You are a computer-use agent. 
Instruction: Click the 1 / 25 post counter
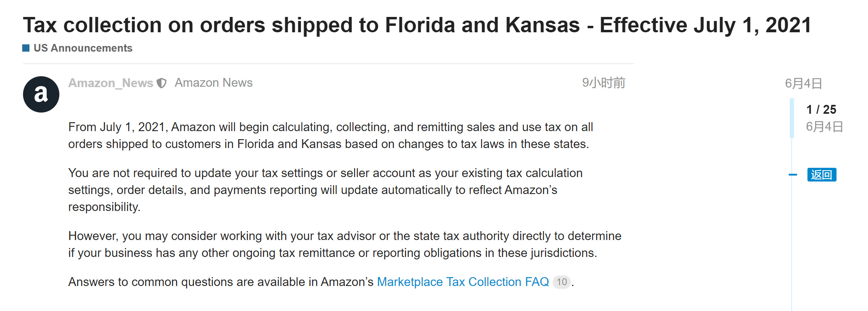pyautogui.click(x=821, y=109)
